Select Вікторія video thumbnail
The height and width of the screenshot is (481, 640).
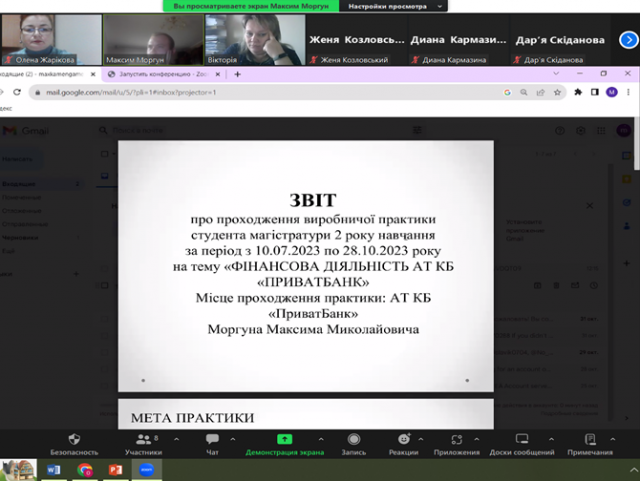point(255,40)
